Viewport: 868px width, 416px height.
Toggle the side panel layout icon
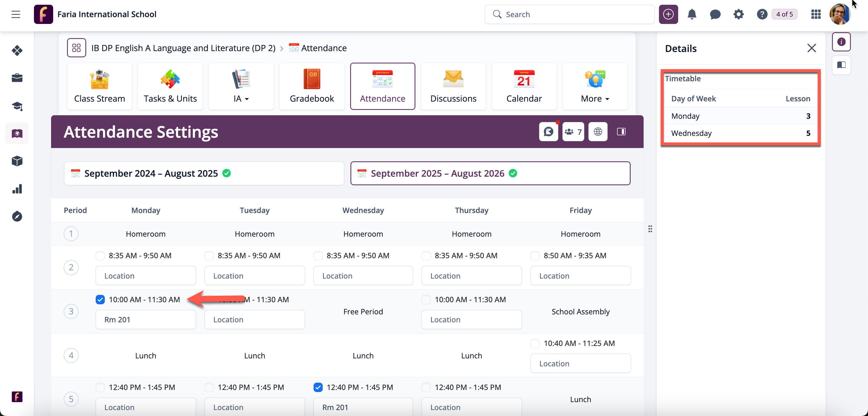coord(621,131)
